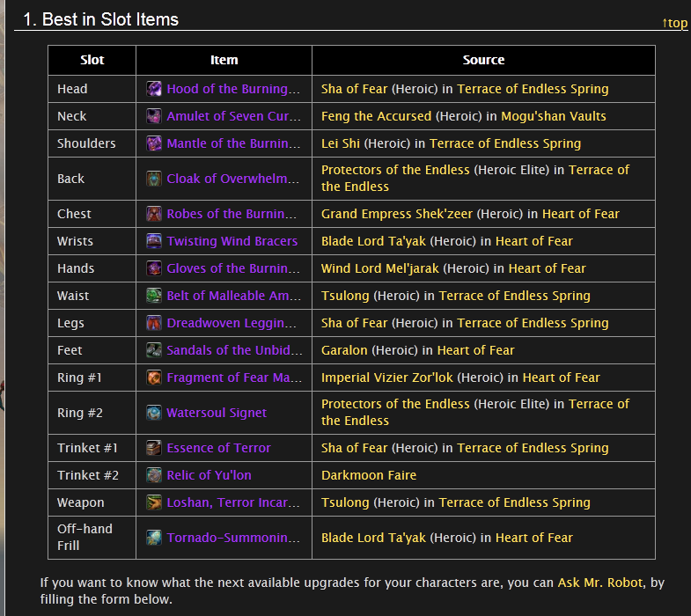Jump to top of page link
The height and width of the screenshot is (616, 691).
click(674, 23)
